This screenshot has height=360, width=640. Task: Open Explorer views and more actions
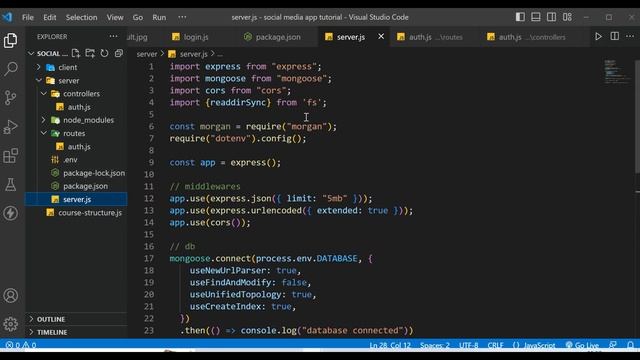click(x=113, y=36)
